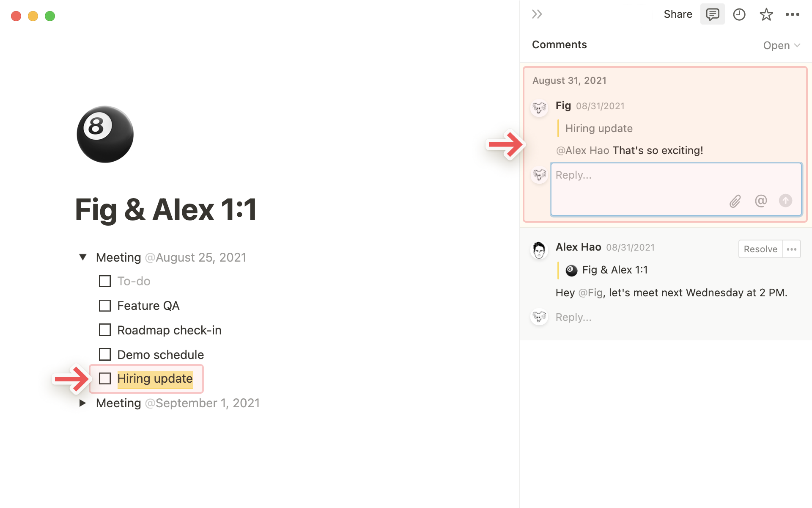Click the mention @ icon in reply field
The image size is (812, 508).
point(760,201)
